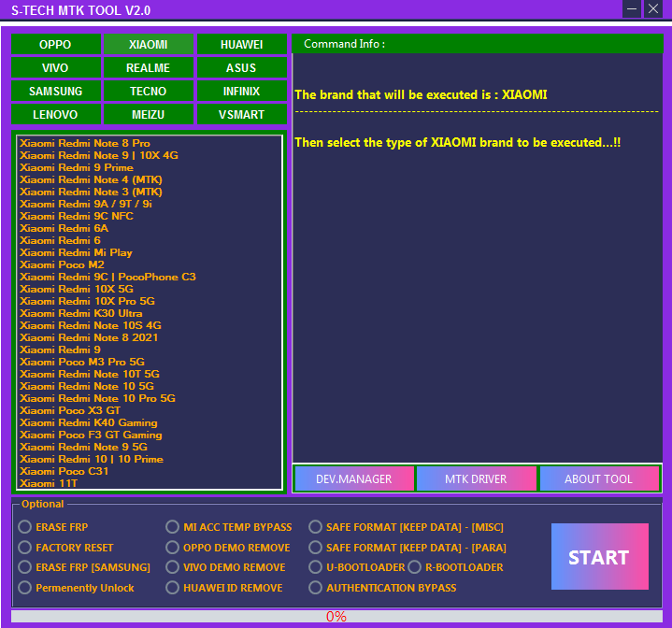The image size is (672, 628).
Task: Select Xiaomi Redmi K30 Ultra
Action: [x=150, y=313]
